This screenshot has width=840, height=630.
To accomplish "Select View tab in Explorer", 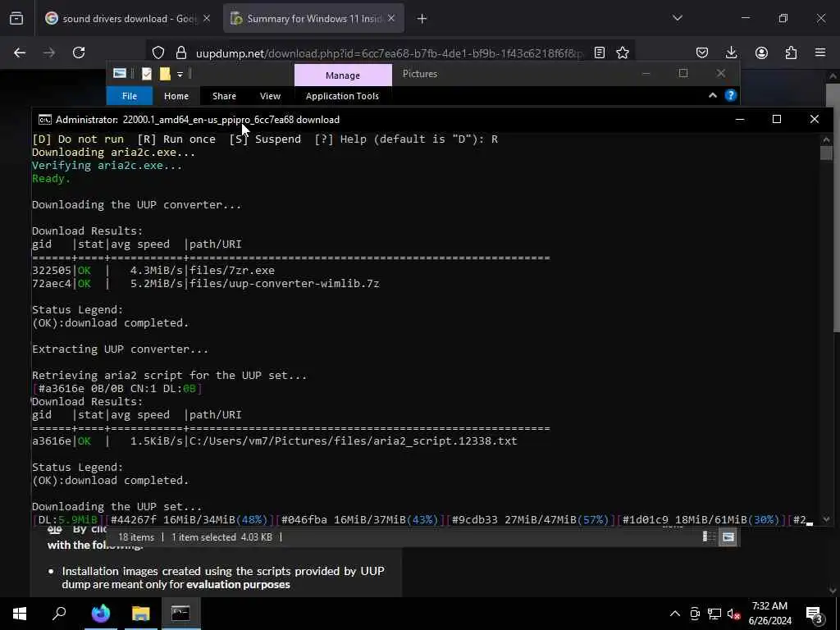I will tap(270, 96).
